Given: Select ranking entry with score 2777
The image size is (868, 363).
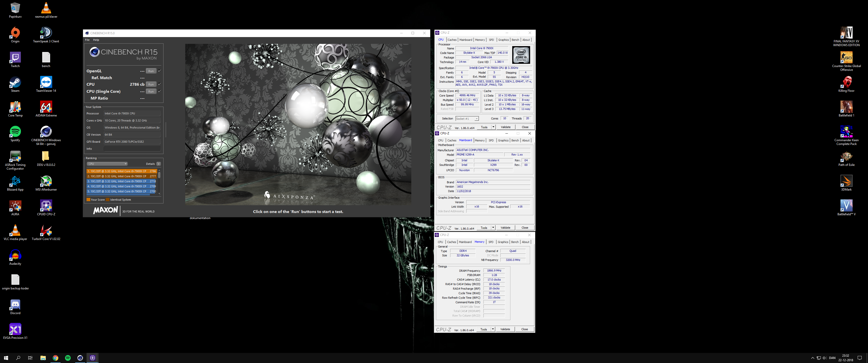Looking at the screenshot, I should (122, 176).
